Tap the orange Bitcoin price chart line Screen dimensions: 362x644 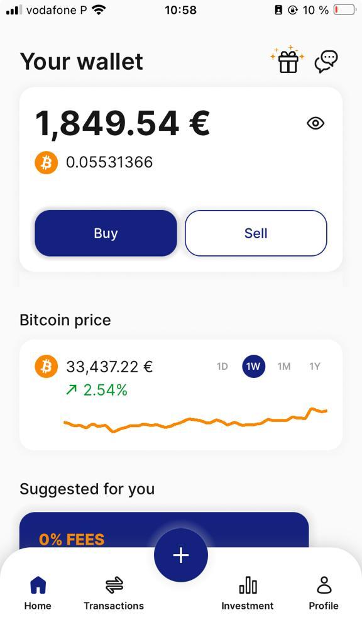click(x=195, y=421)
